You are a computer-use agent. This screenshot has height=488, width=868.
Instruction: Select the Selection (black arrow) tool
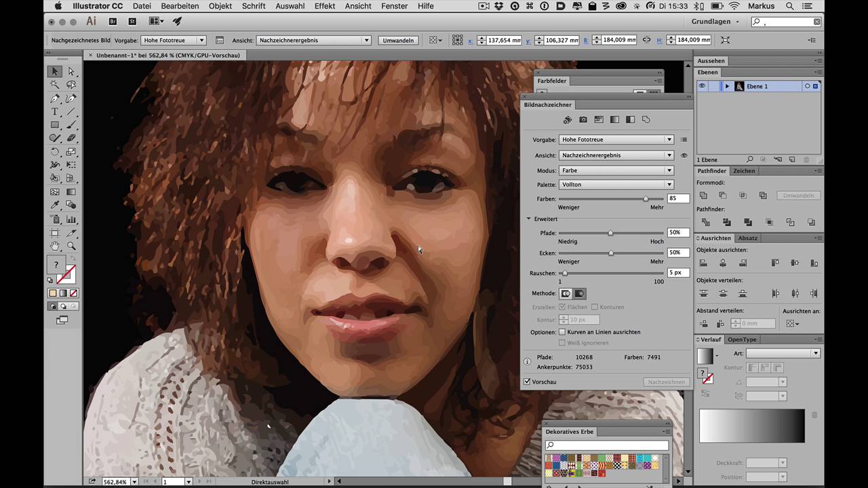[x=55, y=71]
